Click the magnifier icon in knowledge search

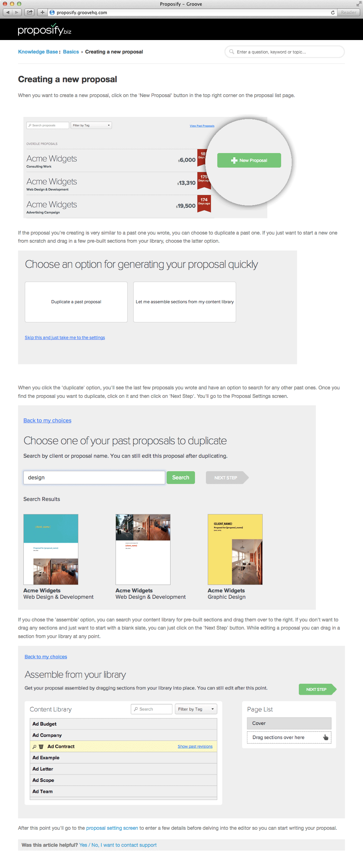[231, 52]
